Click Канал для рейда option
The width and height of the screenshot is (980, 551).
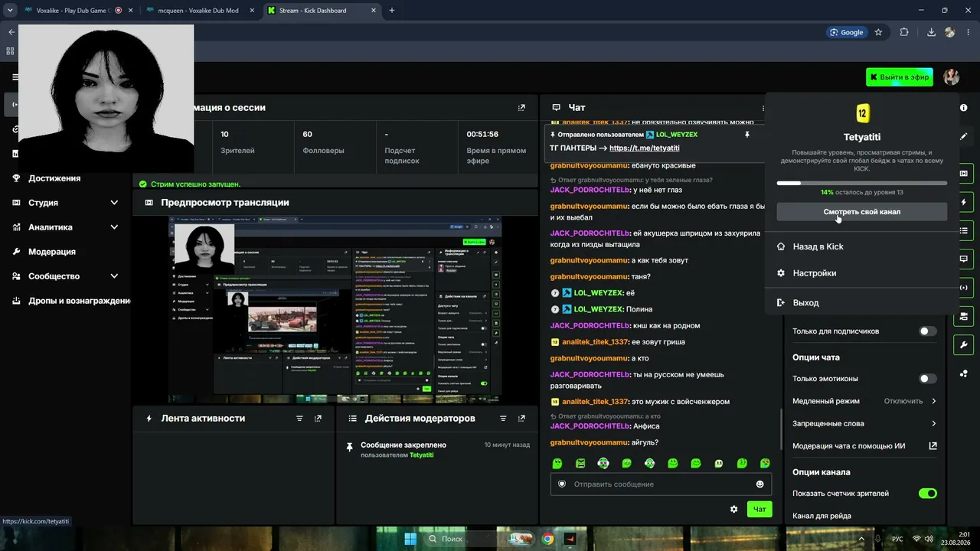[822, 516]
